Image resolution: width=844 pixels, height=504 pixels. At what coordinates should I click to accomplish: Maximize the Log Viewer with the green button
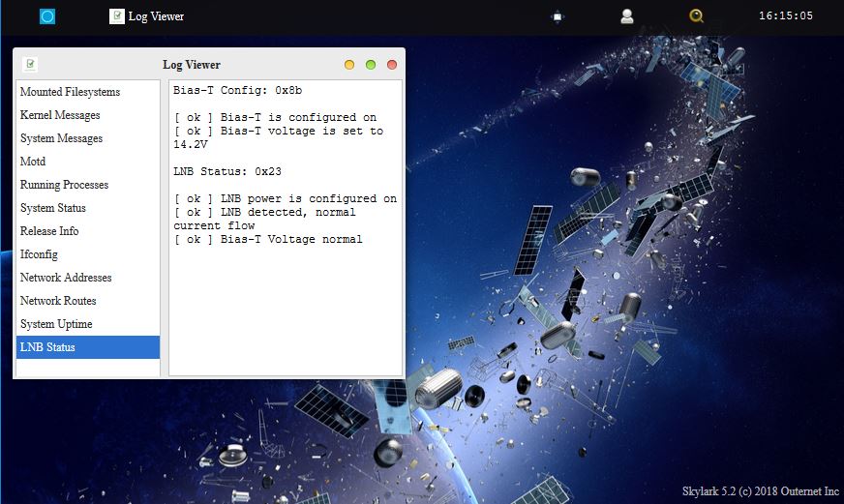[x=371, y=65]
